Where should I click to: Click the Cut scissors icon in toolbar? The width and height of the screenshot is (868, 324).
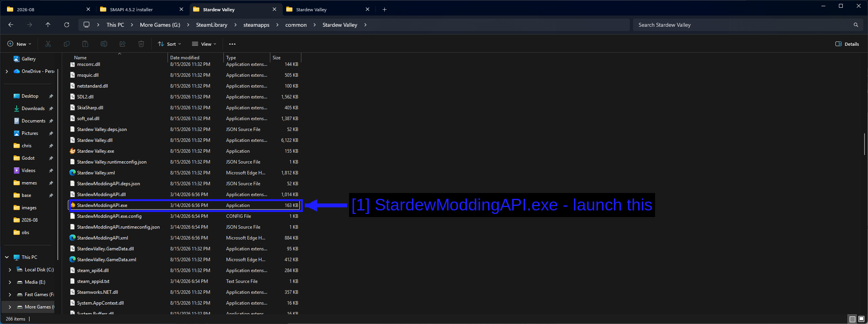[48, 44]
